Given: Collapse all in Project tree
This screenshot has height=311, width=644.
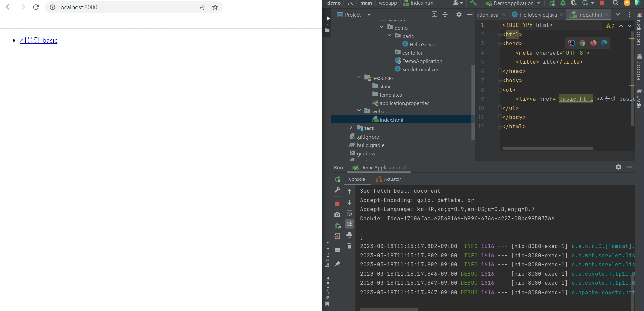Looking at the screenshot, I should point(445,14).
